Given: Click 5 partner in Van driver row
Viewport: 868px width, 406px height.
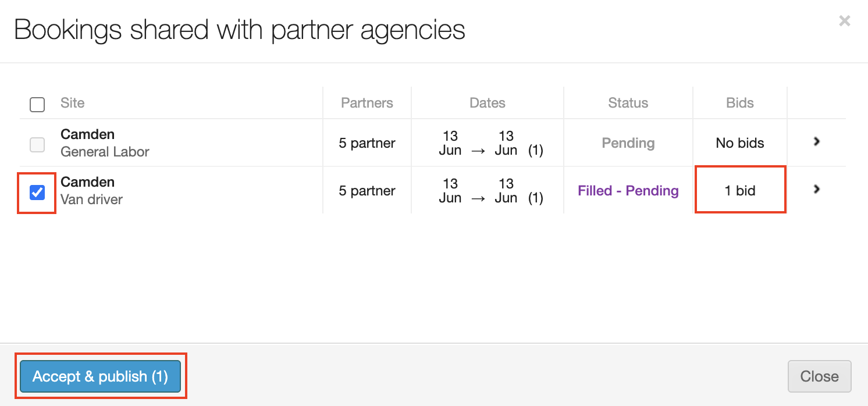Looking at the screenshot, I should (367, 191).
